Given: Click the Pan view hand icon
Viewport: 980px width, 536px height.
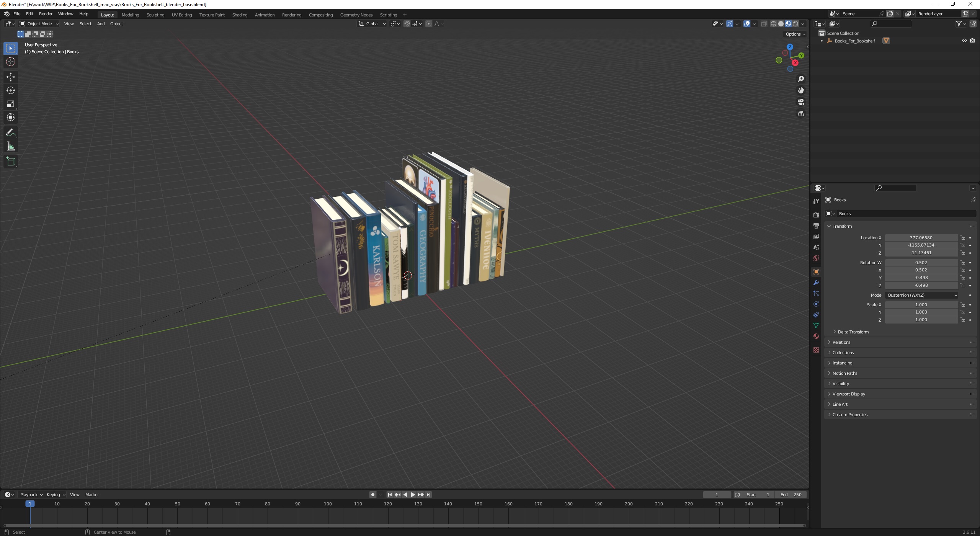Looking at the screenshot, I should [x=800, y=90].
